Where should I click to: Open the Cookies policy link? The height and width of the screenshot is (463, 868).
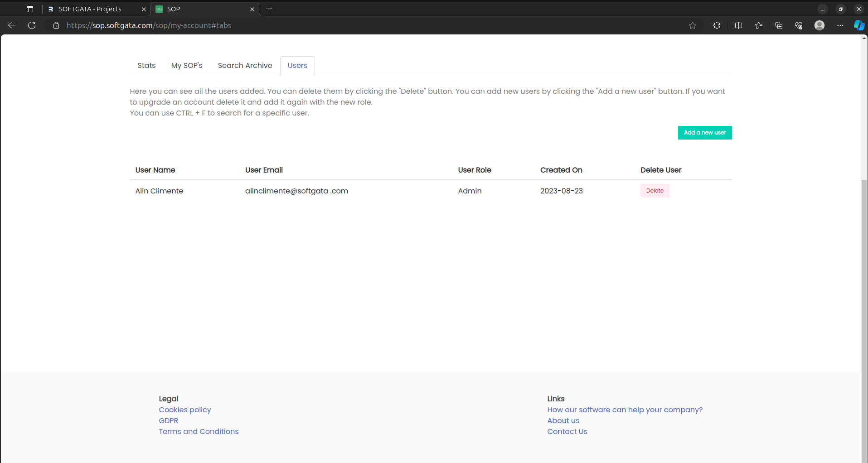(185, 410)
